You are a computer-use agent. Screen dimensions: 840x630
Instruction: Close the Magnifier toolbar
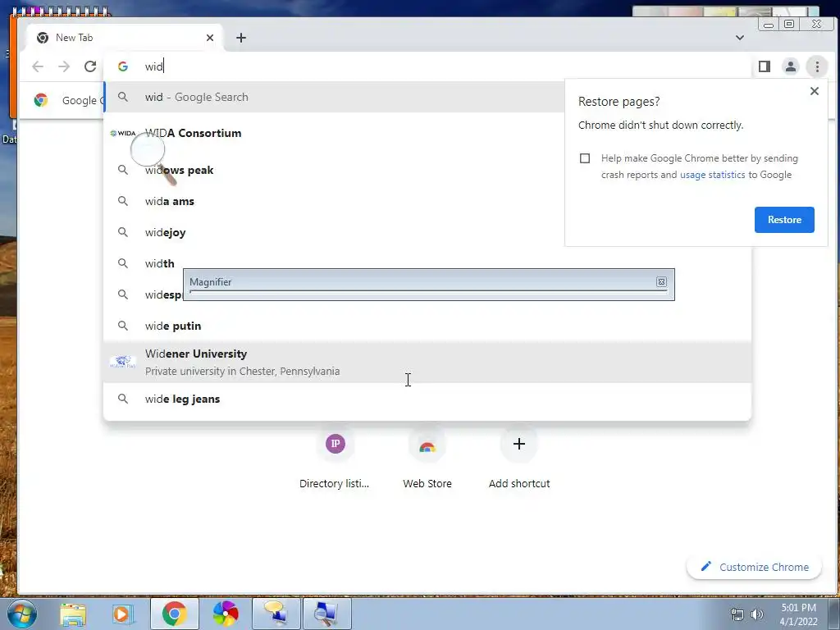click(x=662, y=282)
